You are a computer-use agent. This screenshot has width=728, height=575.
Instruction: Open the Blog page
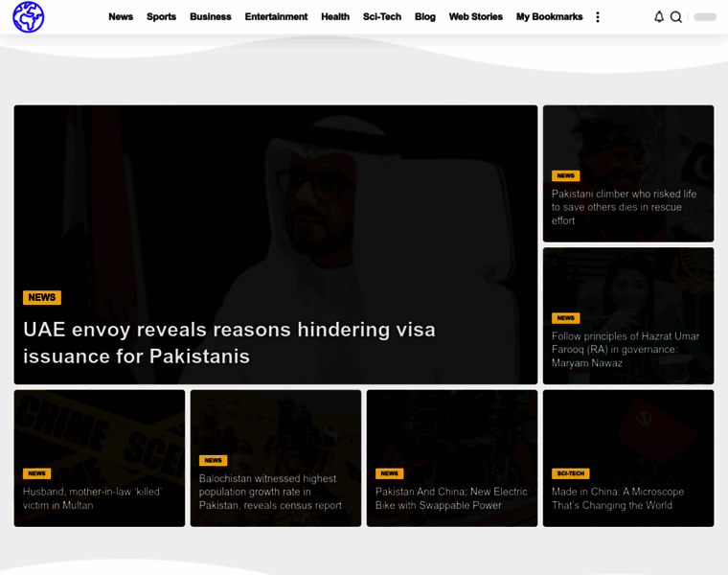pos(424,16)
